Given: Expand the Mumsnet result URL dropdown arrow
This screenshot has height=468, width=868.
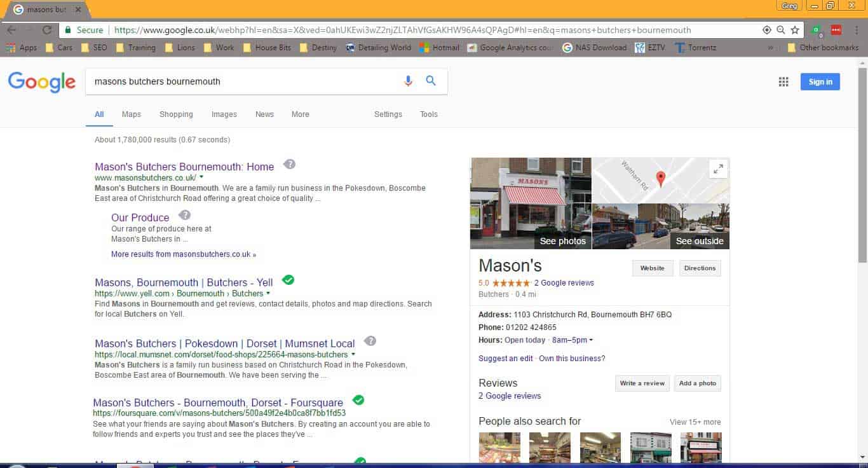Looking at the screenshot, I should [353, 354].
